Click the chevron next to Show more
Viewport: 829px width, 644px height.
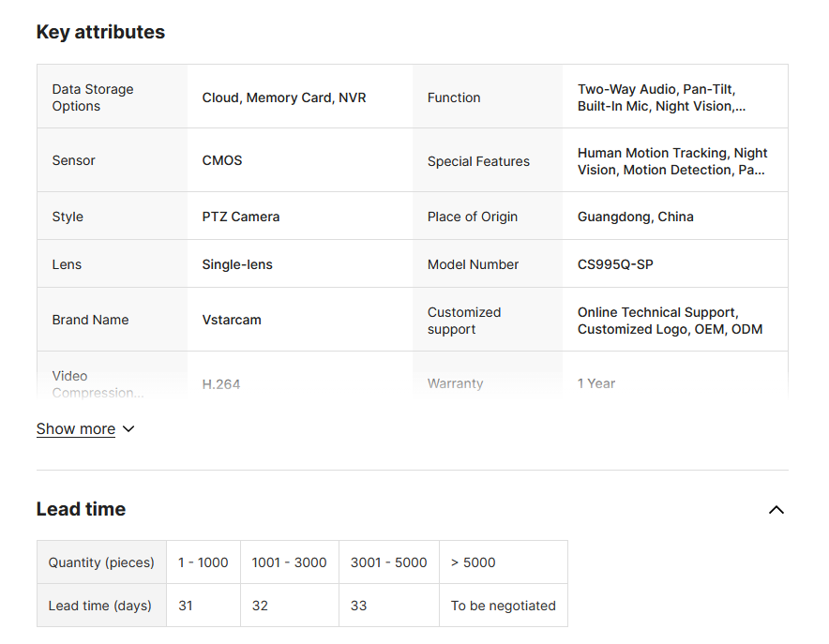click(x=128, y=428)
